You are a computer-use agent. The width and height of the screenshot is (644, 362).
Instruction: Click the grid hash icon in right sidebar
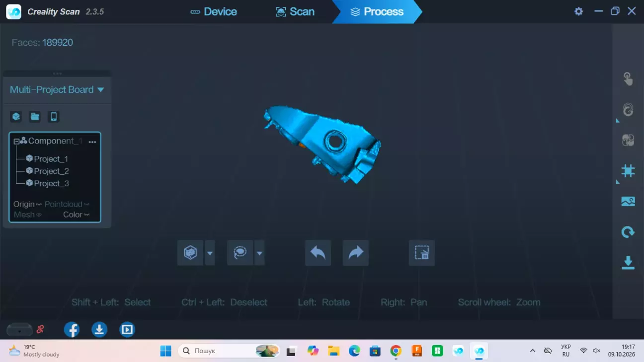coord(628,171)
